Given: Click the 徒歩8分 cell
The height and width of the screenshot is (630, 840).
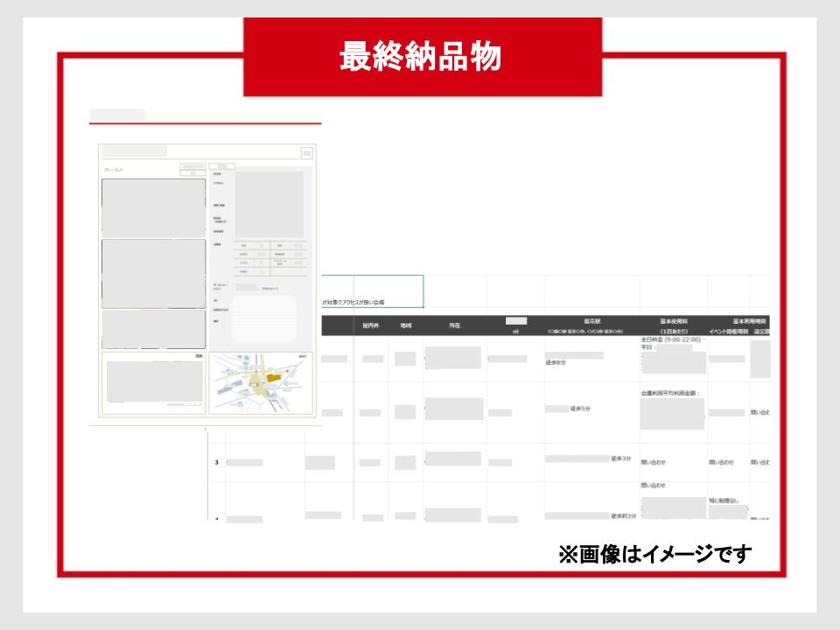Looking at the screenshot, I should point(556,362).
